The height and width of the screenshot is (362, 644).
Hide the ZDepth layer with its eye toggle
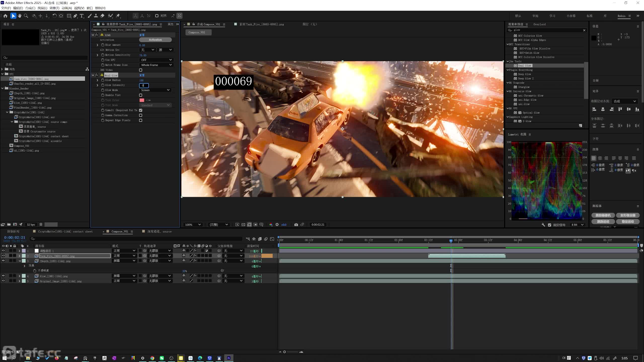(x=3, y=261)
